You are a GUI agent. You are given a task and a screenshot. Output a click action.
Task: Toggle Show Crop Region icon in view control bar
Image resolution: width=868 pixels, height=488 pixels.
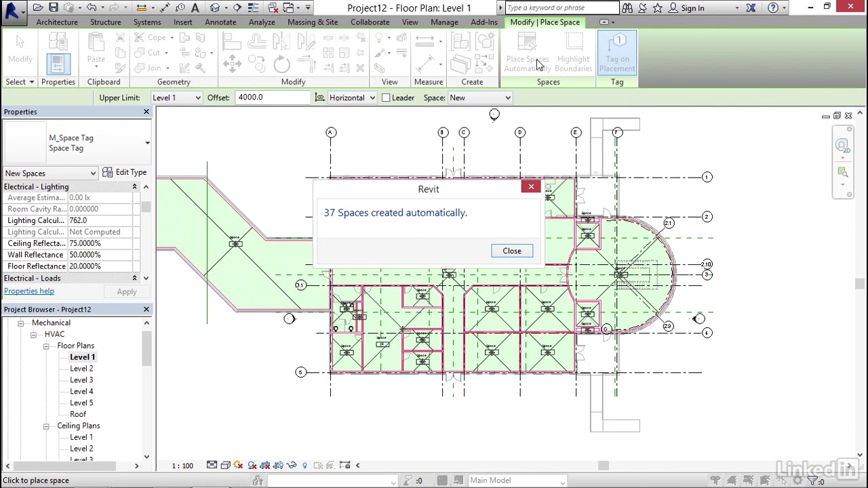(278, 465)
